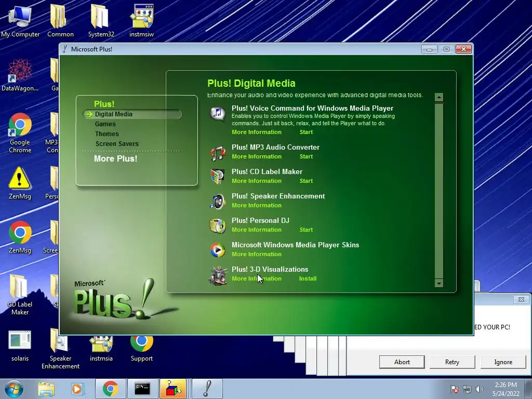532x399 pixels.
Task: Open the solaris desktop icon
Action: (20, 345)
